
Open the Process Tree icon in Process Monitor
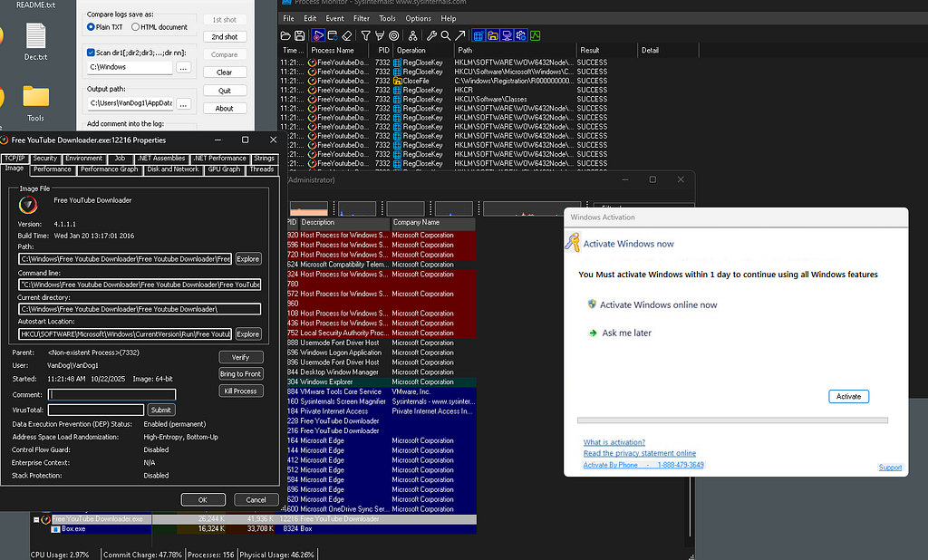click(412, 35)
